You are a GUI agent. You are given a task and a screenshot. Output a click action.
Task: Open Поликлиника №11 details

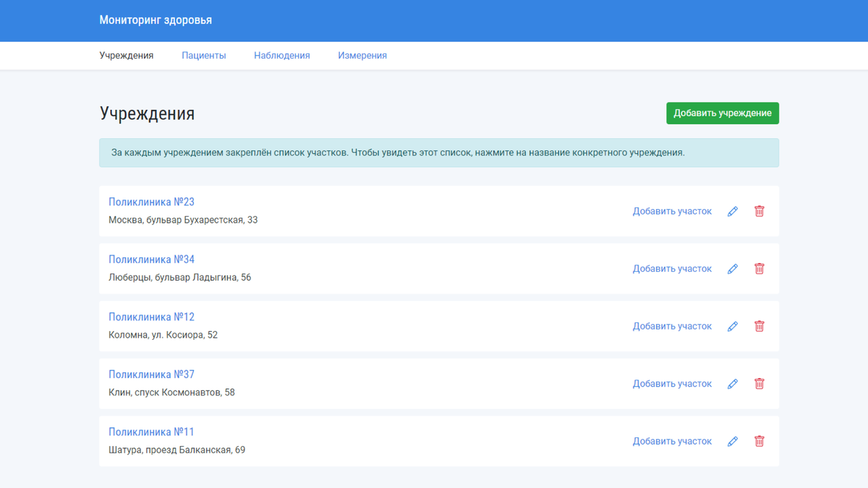coord(151,432)
